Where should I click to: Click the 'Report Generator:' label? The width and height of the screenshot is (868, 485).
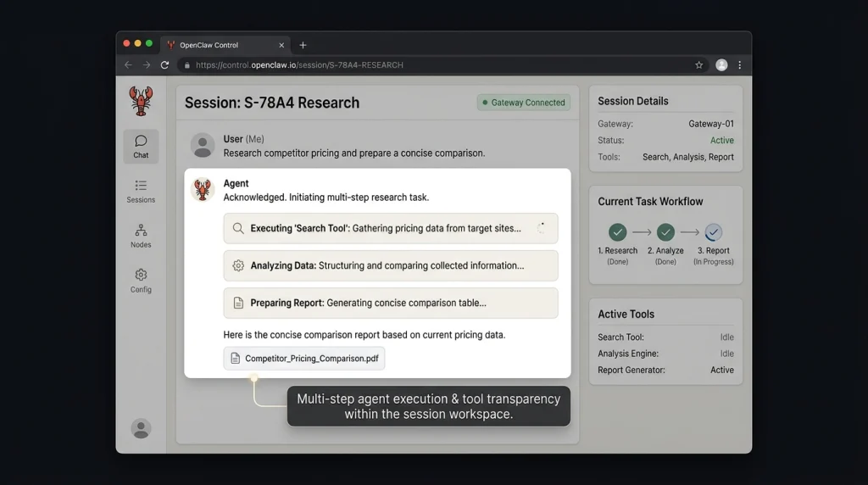(631, 370)
